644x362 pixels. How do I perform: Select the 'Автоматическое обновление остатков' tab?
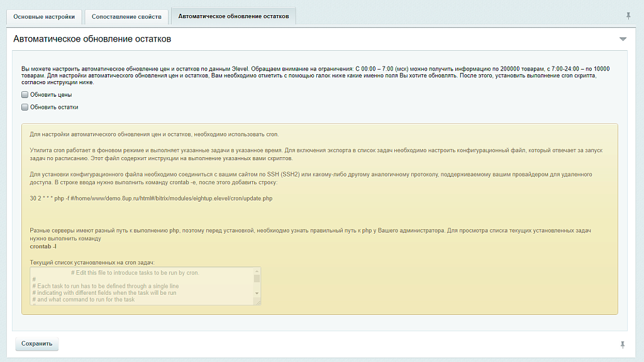(233, 16)
